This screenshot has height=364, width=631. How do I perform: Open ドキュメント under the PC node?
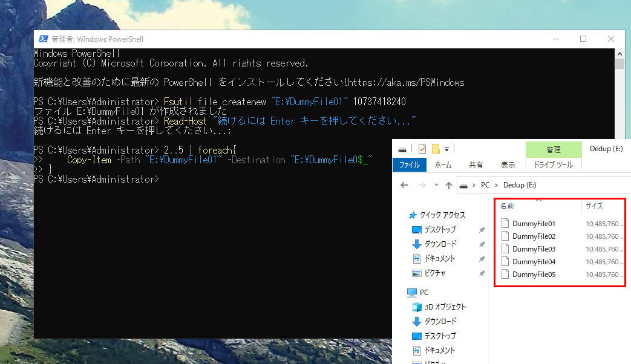coord(439,350)
